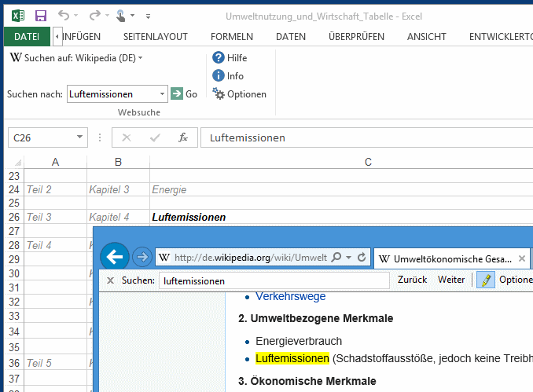Switch to the ANSICHT tab
The height and width of the screenshot is (392, 533).
tap(427, 37)
